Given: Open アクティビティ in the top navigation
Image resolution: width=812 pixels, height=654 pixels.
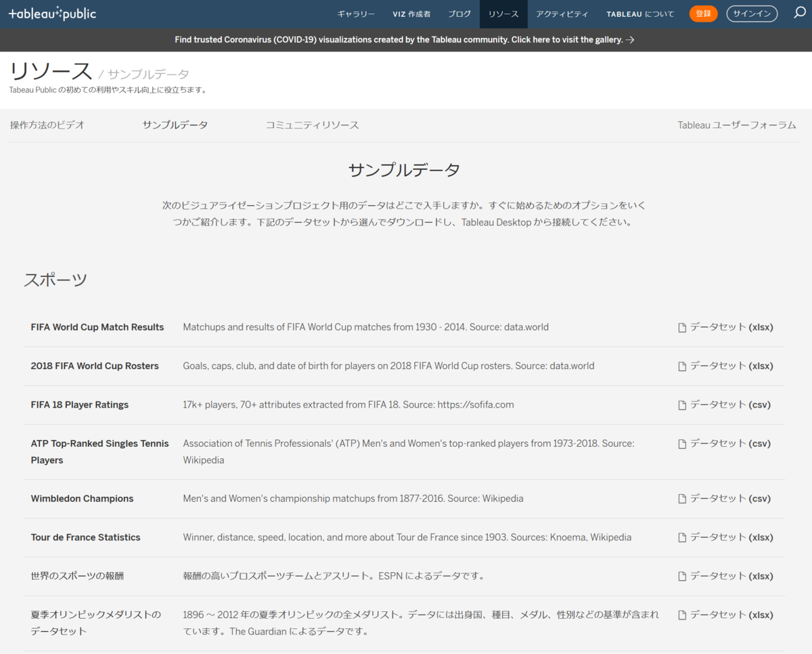Looking at the screenshot, I should point(562,14).
